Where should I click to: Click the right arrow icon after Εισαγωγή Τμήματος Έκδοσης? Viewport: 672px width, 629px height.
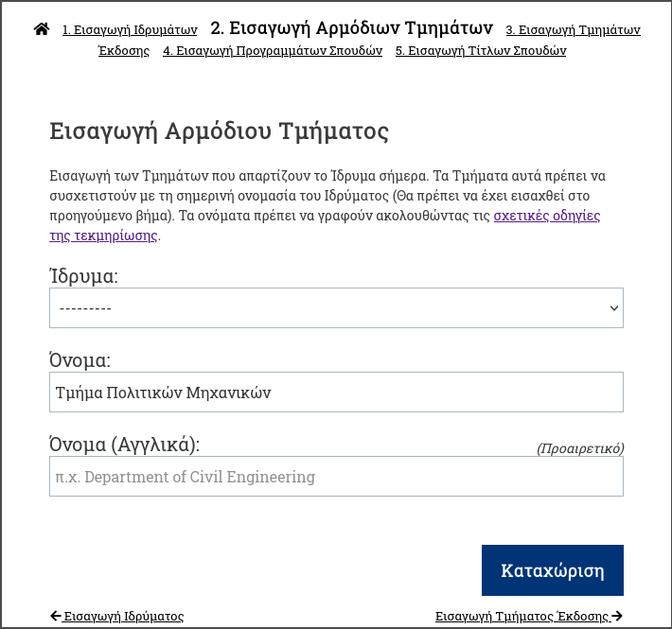[617, 616]
